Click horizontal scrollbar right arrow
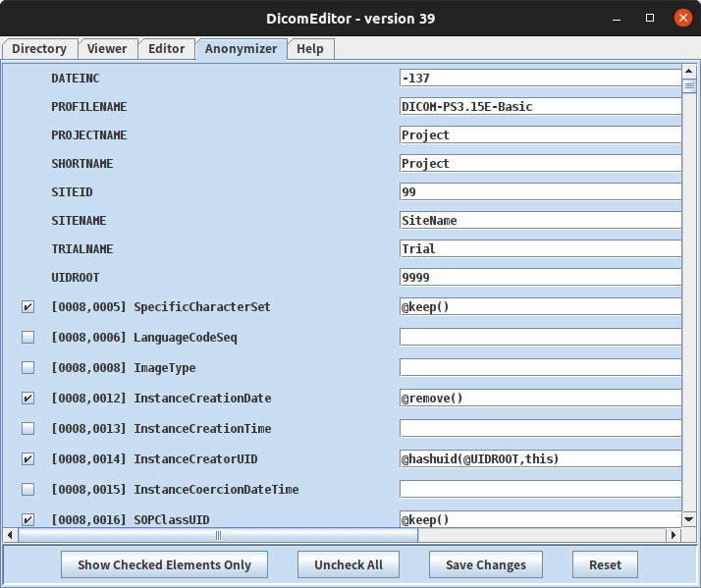The height and width of the screenshot is (588, 701). pyautogui.click(x=674, y=535)
